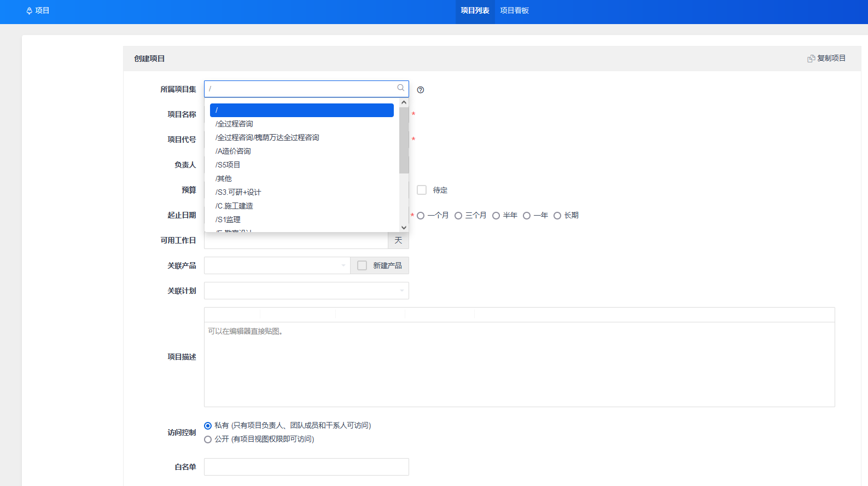
Task: Select the 三个月 duration radio button
Action: tap(458, 216)
